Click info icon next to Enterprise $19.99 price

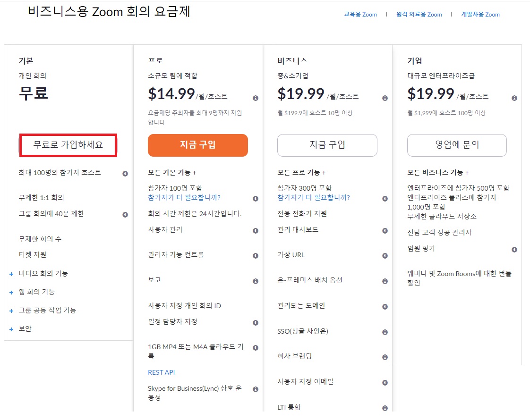[x=514, y=98]
